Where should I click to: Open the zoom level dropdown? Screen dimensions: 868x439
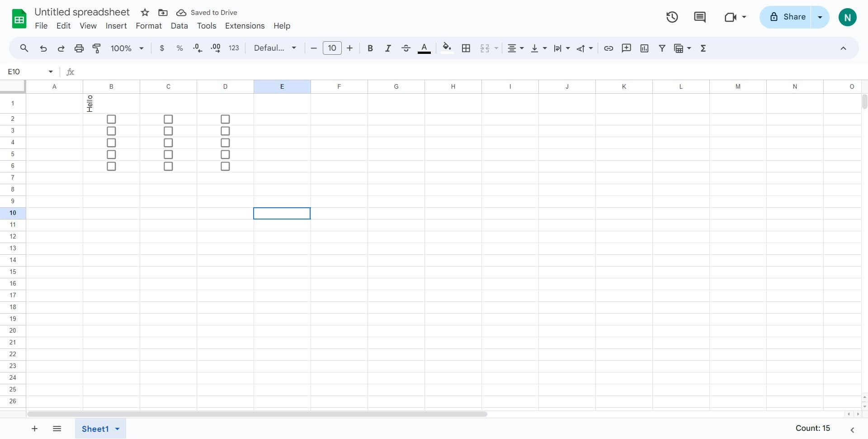[x=126, y=48]
